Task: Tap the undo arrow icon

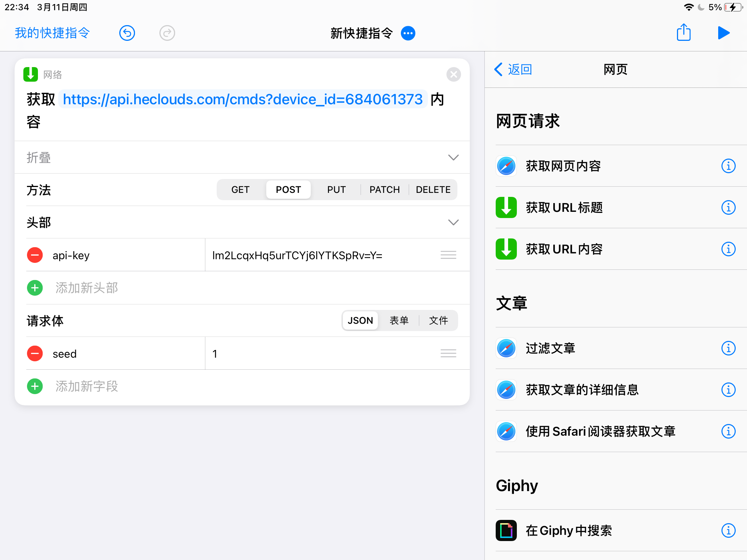Action: 127,33
